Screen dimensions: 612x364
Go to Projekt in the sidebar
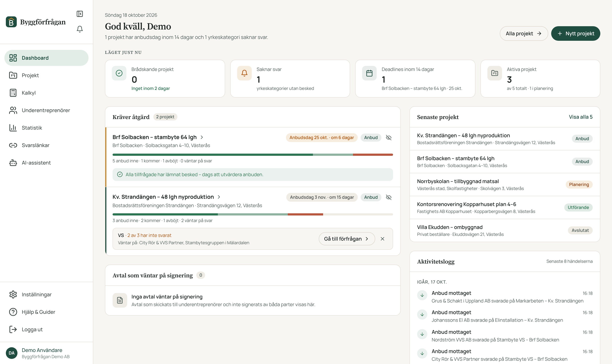tap(46, 75)
